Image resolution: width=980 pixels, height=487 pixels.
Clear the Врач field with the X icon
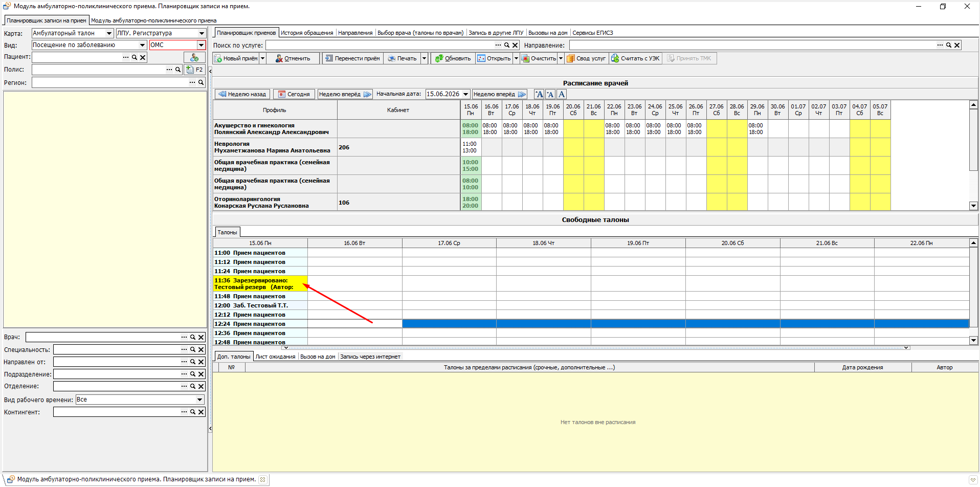[201, 337]
